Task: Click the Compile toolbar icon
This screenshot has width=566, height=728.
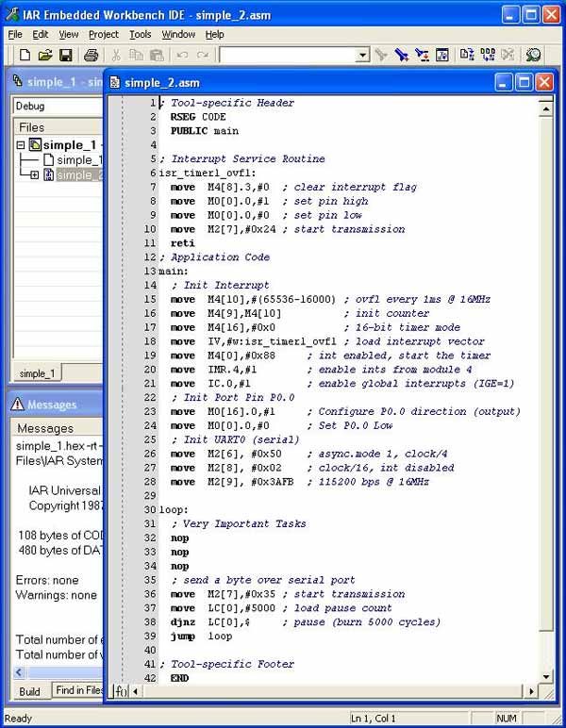Action: pyautogui.click(x=467, y=55)
